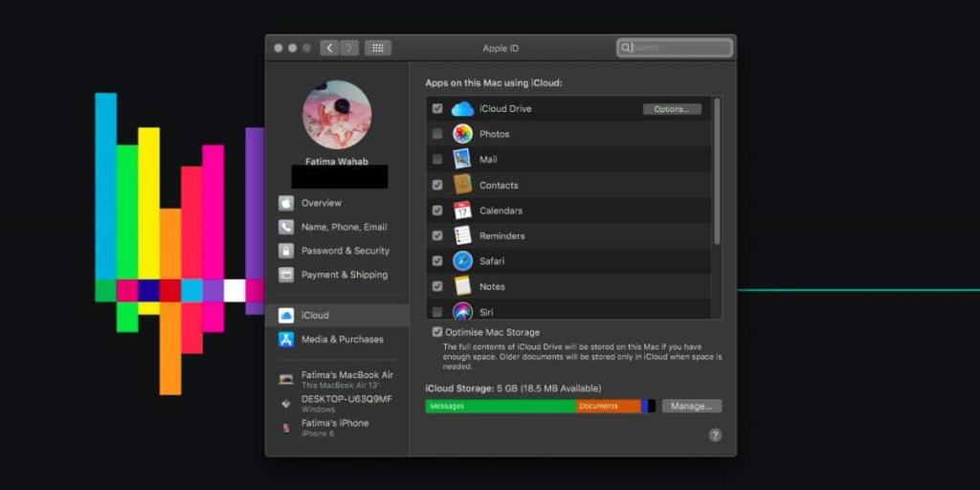Go back with the left arrow
The width and height of the screenshot is (980, 490).
click(329, 48)
